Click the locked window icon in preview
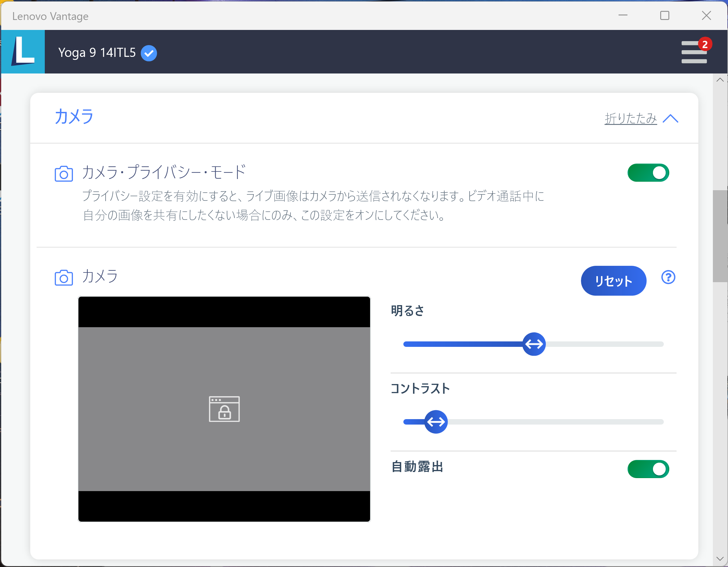 (x=224, y=409)
